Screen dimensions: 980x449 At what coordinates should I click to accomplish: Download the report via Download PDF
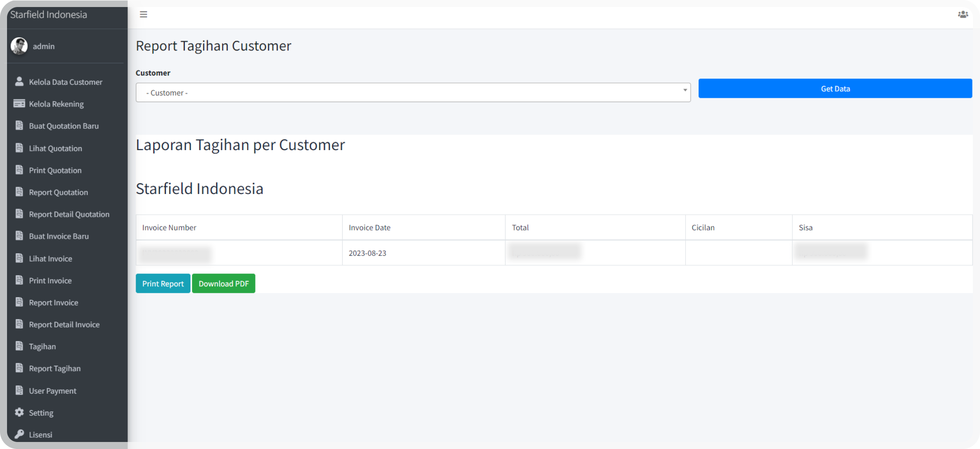coord(223,284)
